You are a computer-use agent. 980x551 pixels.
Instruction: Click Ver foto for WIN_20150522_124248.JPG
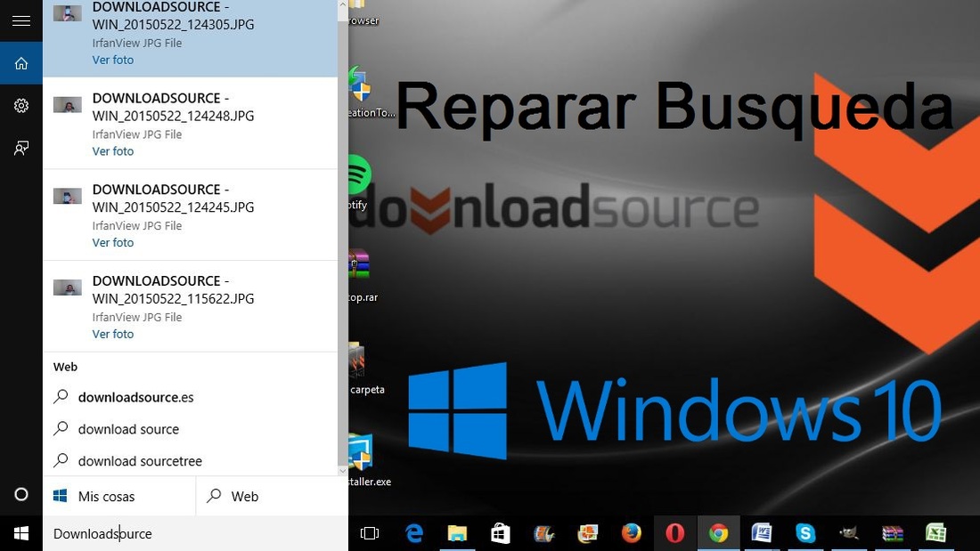(113, 151)
